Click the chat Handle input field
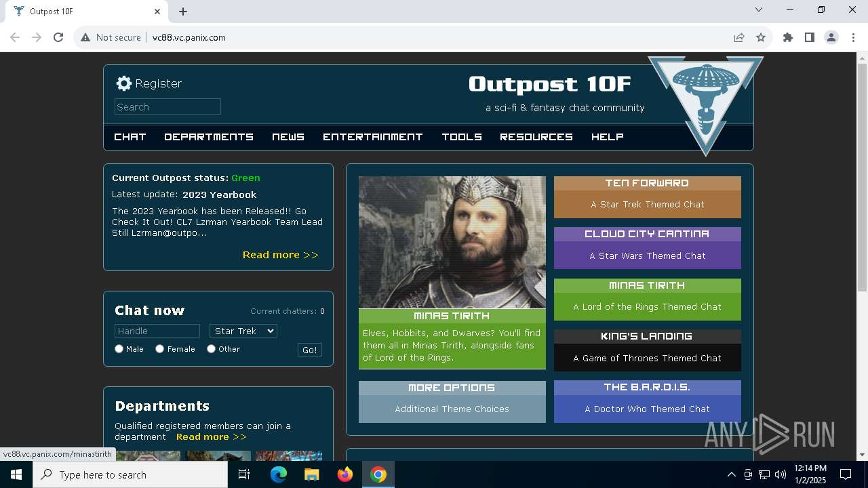868x488 pixels. tap(157, 331)
